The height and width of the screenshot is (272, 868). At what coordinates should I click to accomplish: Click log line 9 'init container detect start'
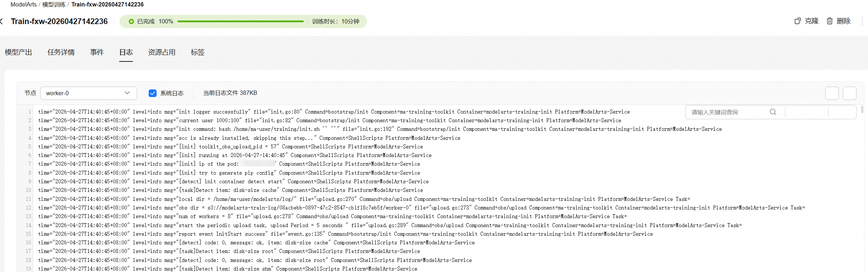coord(233,181)
